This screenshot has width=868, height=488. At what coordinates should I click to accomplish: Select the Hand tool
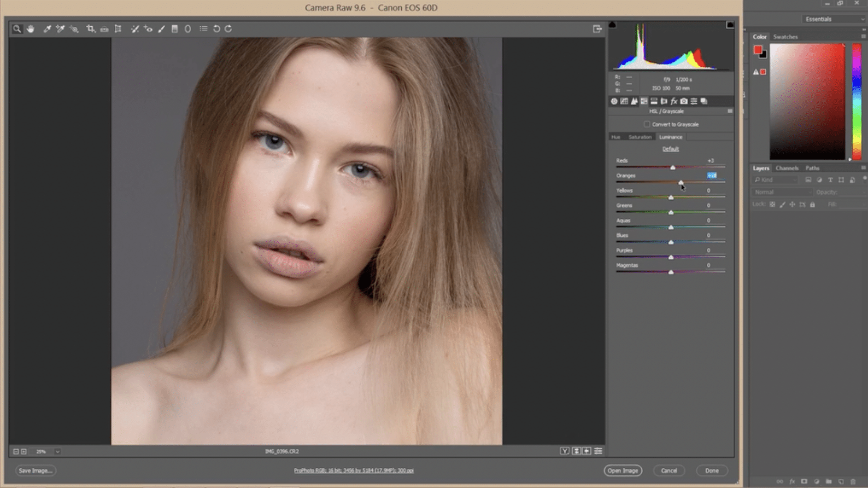coord(31,28)
